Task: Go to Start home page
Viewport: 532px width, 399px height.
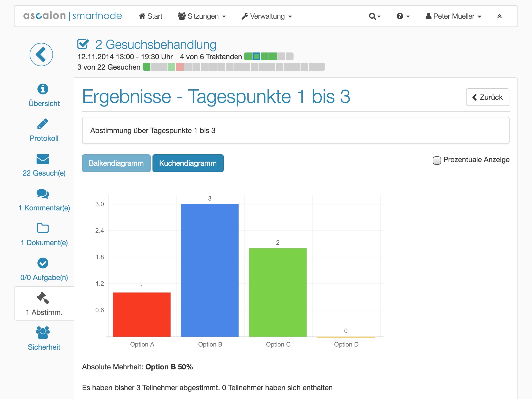Action: point(150,16)
